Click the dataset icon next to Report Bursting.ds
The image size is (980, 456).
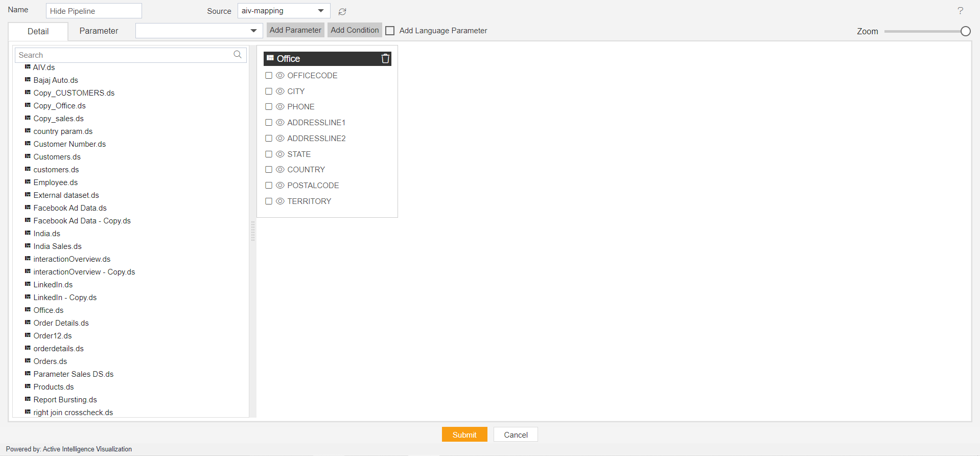point(28,399)
